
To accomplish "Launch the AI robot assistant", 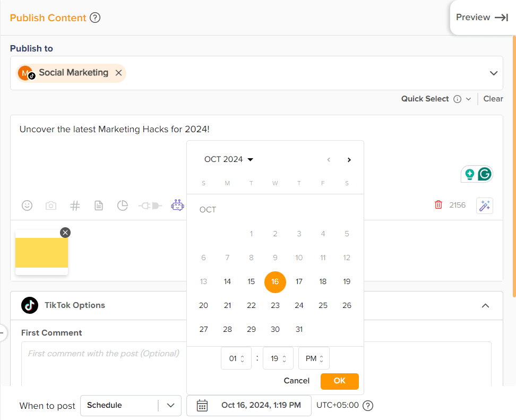I will coord(177,205).
